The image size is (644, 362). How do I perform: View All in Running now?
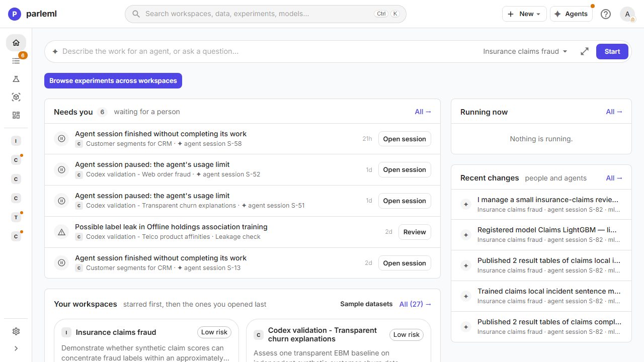(614, 112)
